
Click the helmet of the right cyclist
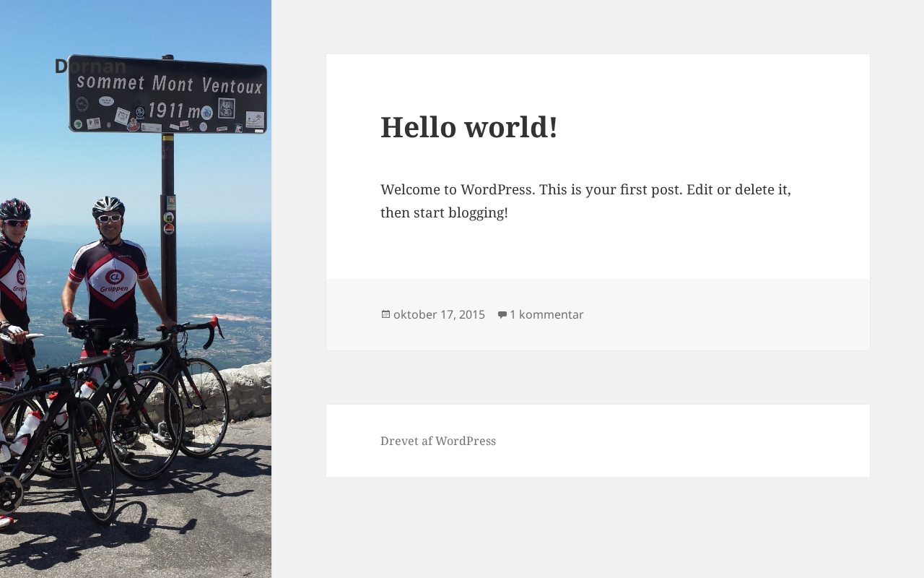click(109, 204)
